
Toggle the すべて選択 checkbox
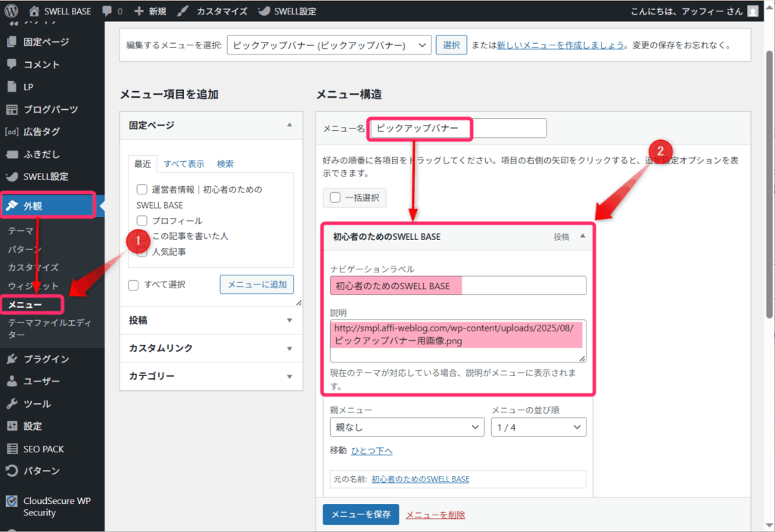pyautogui.click(x=133, y=285)
